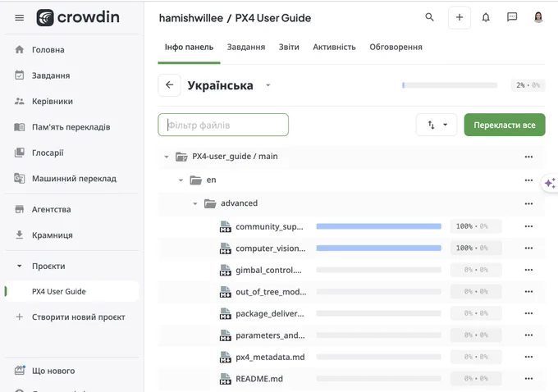The width and height of the screenshot is (558, 392).
Task: Open options for computer_vision... file
Action: (x=528, y=248)
